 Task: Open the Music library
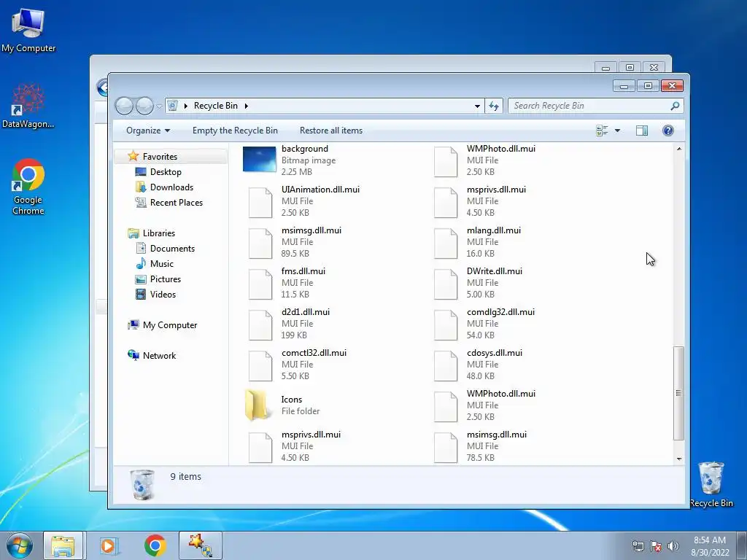(161, 263)
